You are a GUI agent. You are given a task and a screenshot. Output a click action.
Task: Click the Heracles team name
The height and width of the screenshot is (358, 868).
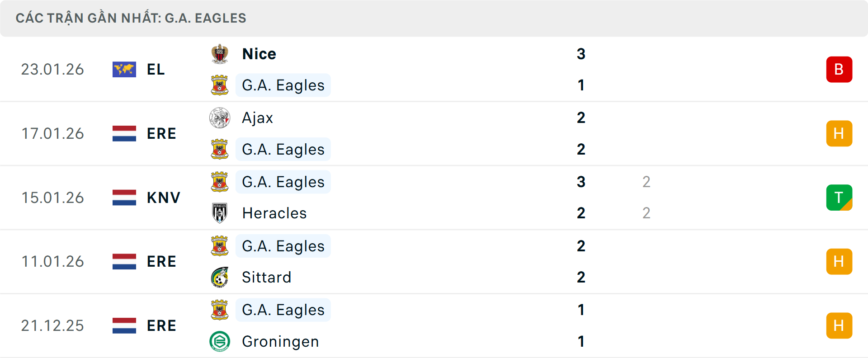[x=274, y=213]
